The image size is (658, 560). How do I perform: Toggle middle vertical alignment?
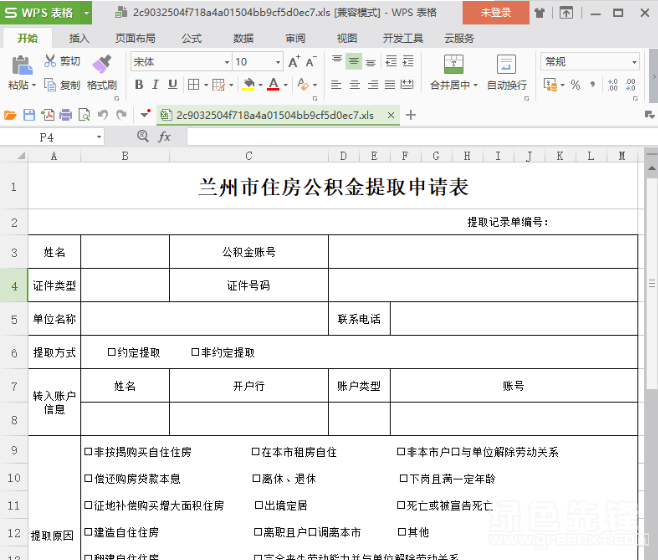354,62
